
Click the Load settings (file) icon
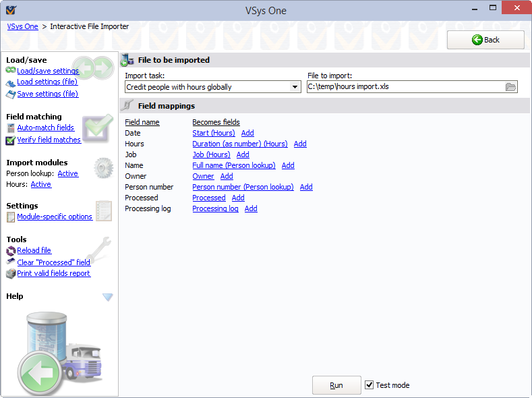pyautogui.click(x=11, y=82)
